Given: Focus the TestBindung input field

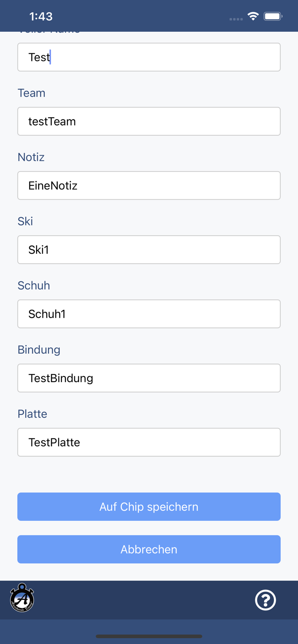Looking at the screenshot, I should [149, 378].
